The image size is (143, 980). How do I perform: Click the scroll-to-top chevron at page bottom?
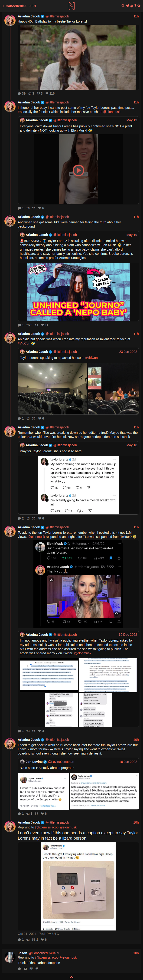[x=71, y=977]
